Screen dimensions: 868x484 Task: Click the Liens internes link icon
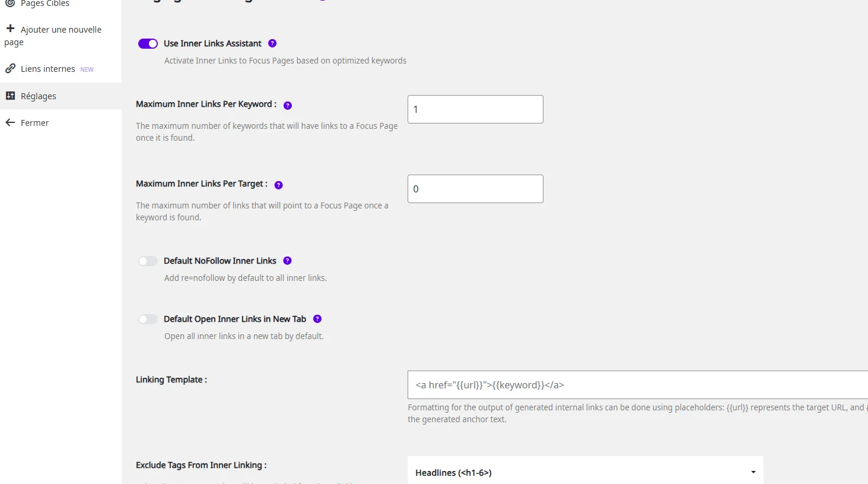point(10,68)
